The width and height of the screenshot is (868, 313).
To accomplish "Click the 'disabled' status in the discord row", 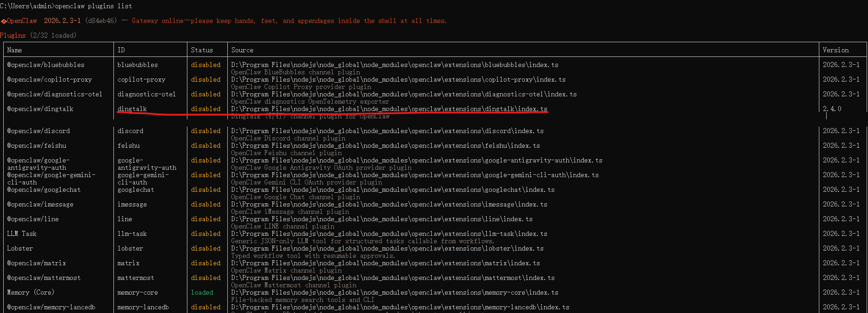I will 206,131.
